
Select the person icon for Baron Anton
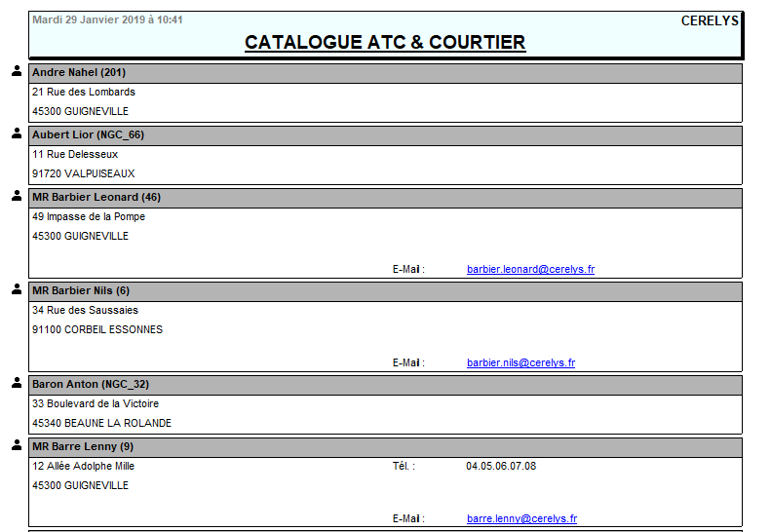(17, 383)
